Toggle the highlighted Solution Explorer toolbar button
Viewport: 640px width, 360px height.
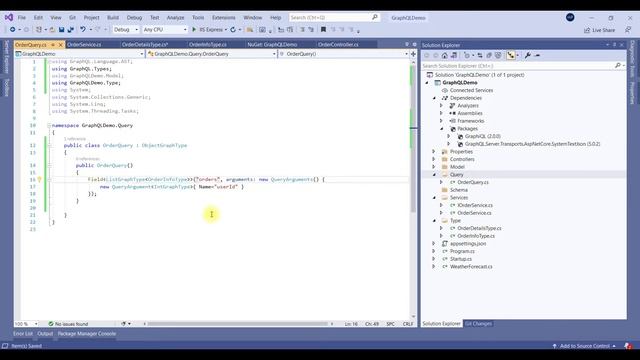pyautogui.click(x=511, y=56)
